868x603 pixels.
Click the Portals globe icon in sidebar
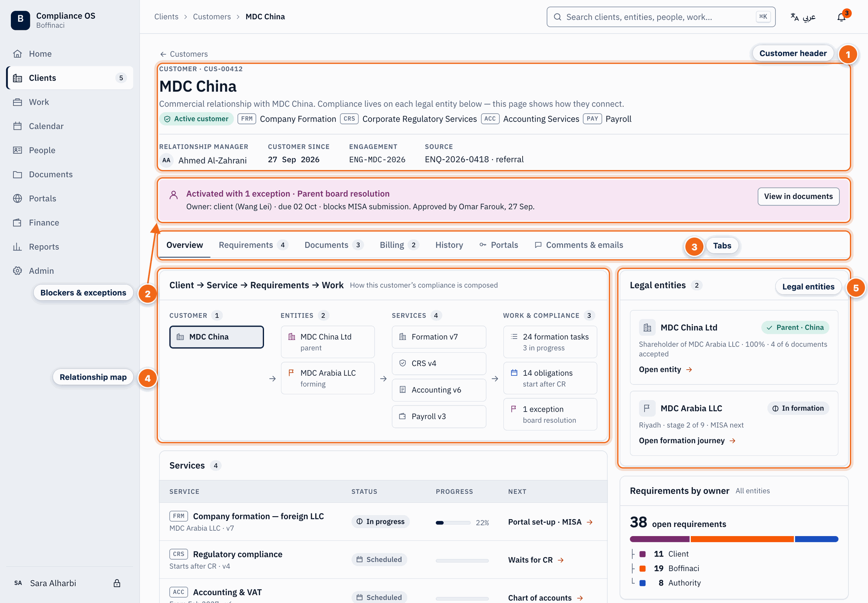tap(17, 198)
